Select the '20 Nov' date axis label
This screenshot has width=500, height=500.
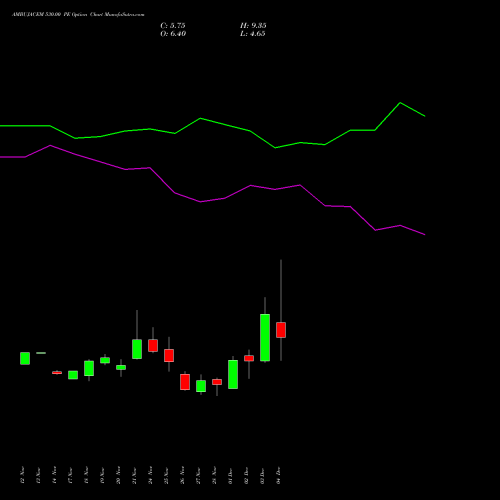118,475
